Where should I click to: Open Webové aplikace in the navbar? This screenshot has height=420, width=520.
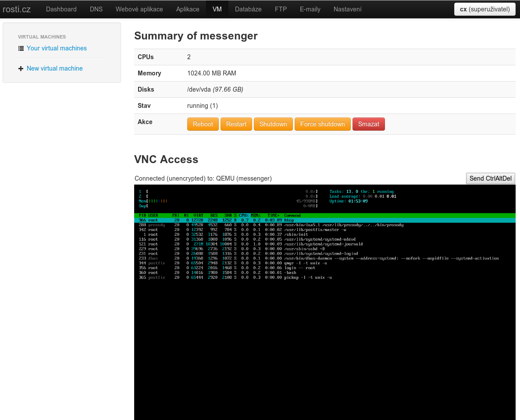click(x=139, y=9)
